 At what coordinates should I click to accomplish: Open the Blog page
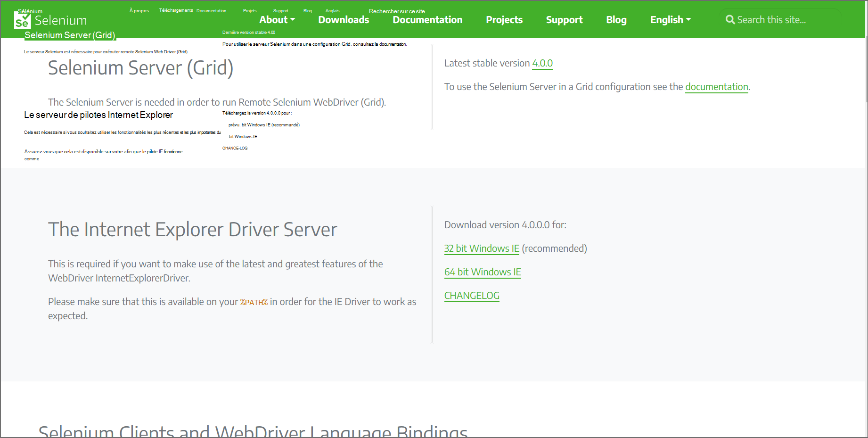pyautogui.click(x=616, y=19)
